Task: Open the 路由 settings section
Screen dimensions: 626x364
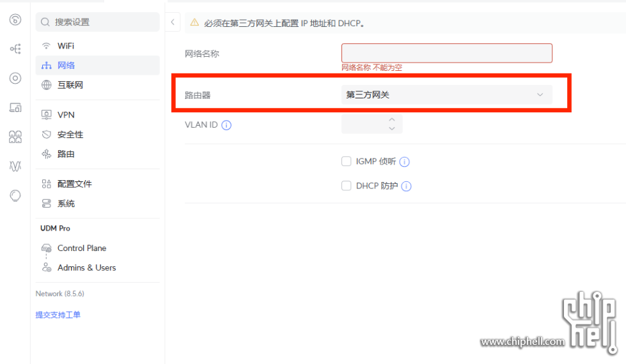Action: click(97, 154)
